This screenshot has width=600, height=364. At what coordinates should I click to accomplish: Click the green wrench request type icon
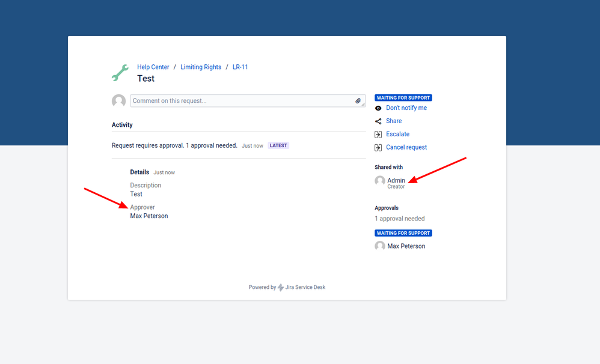(120, 73)
